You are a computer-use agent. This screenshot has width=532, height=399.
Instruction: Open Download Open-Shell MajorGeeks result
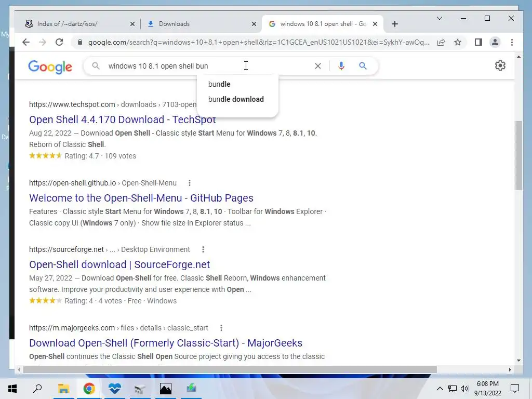(x=166, y=343)
